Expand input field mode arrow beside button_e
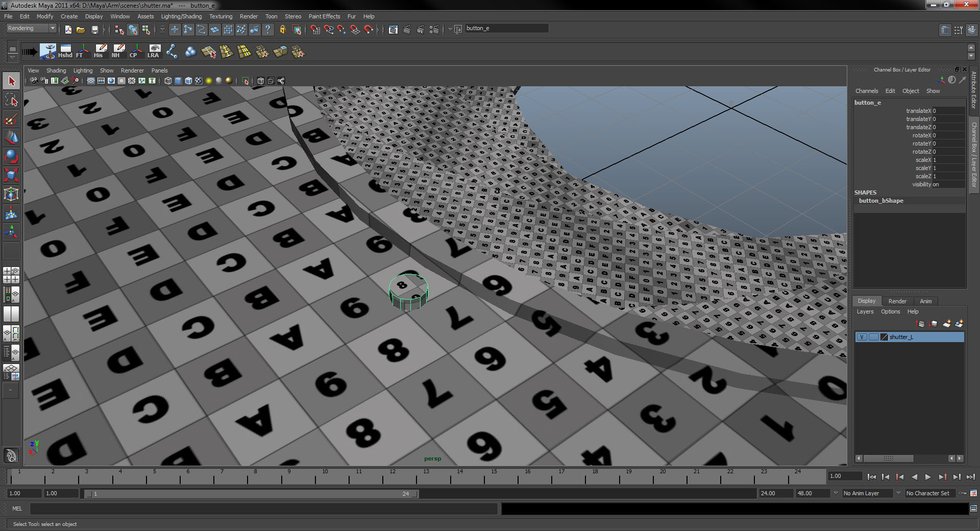The height and width of the screenshot is (531, 980). [450, 29]
